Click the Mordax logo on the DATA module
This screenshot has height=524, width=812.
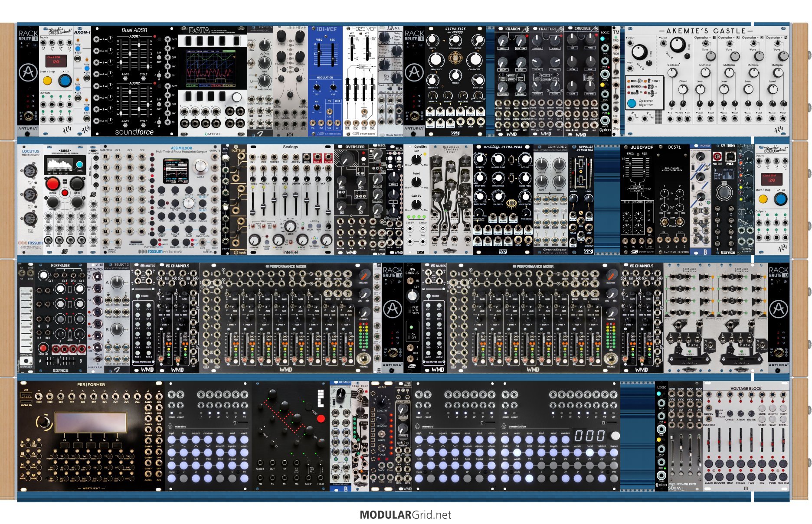point(213,134)
